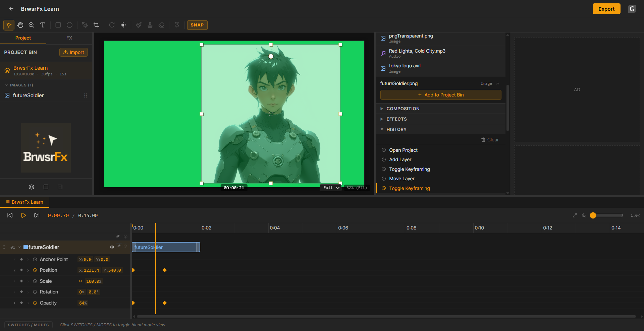
Task: Select the Ellipse shape tool
Action: pyautogui.click(x=69, y=25)
